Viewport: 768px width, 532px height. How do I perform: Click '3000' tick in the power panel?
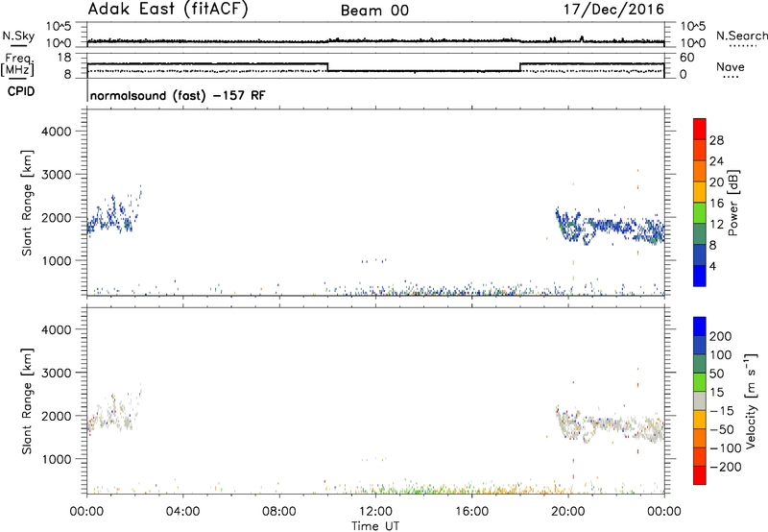coord(57,175)
